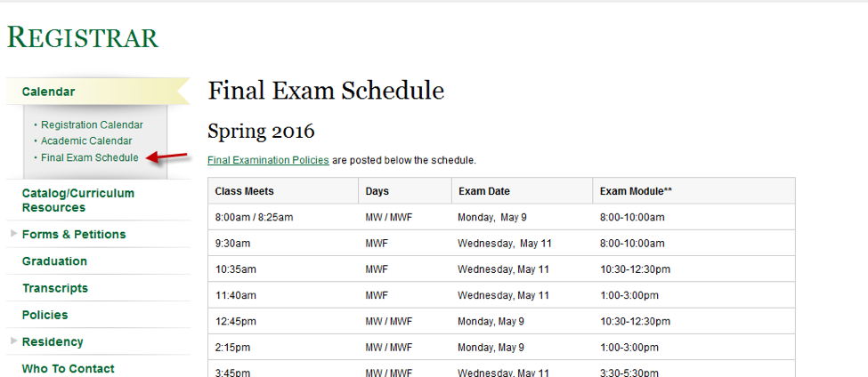Image resolution: width=868 pixels, height=377 pixels.
Task: Open Registration Calendar link
Action: click(x=92, y=125)
